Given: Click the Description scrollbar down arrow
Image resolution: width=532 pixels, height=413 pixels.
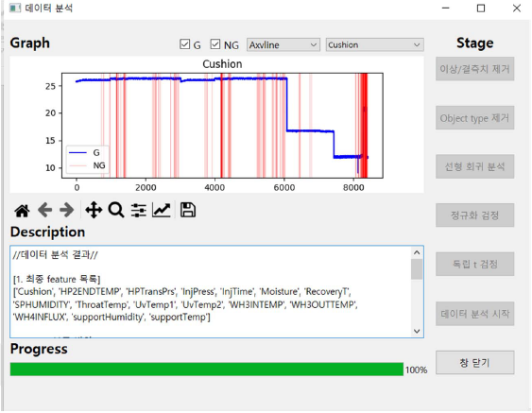Looking at the screenshot, I should [x=417, y=331].
